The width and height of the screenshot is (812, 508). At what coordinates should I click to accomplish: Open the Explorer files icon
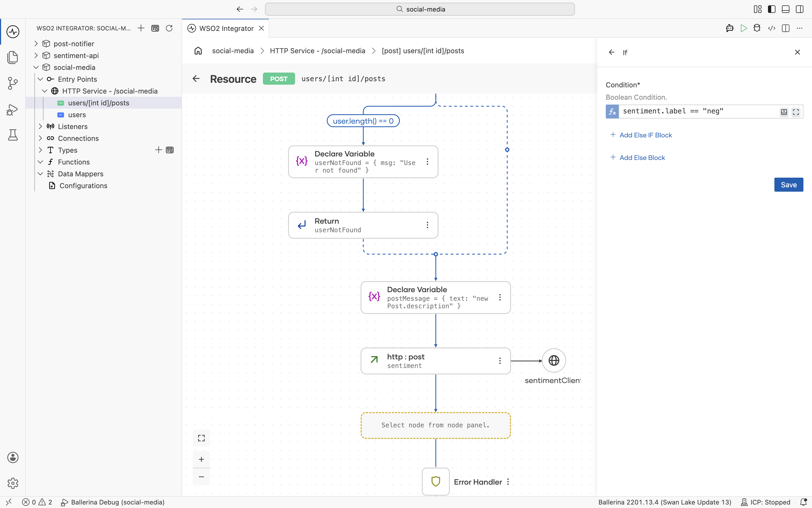[x=13, y=58]
